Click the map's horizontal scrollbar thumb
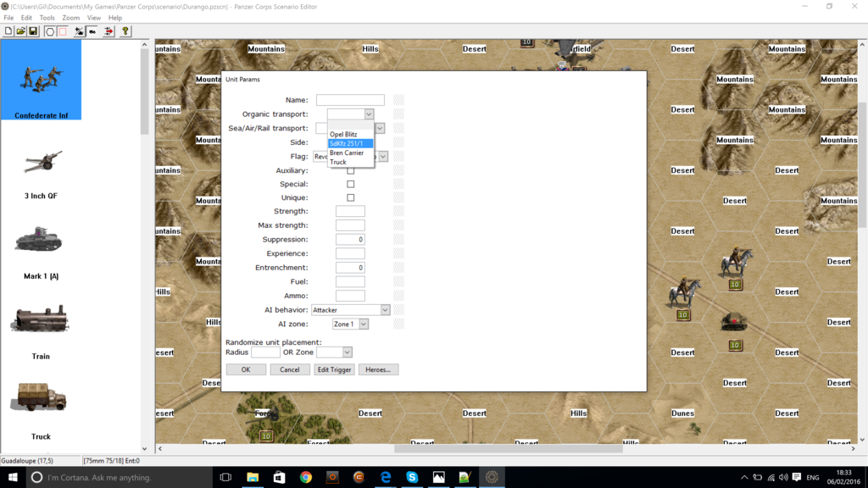 [509, 449]
